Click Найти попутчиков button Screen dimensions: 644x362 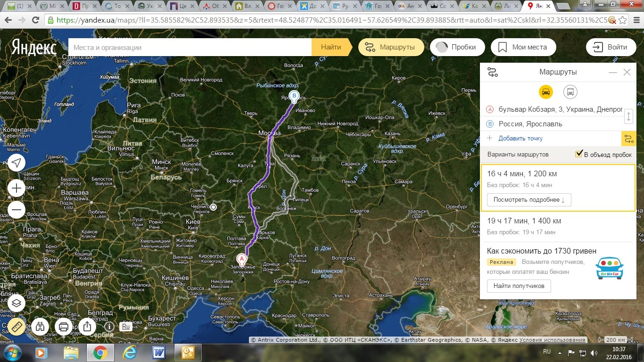[x=519, y=286]
